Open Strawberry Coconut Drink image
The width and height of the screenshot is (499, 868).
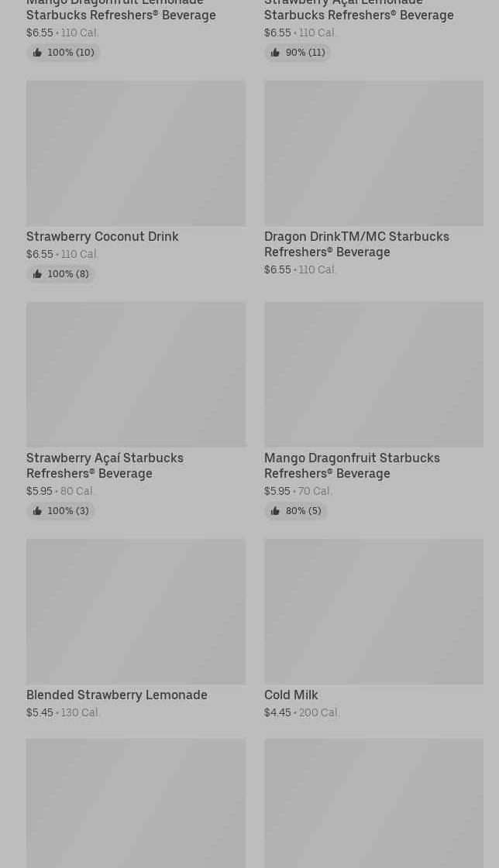pos(136,153)
